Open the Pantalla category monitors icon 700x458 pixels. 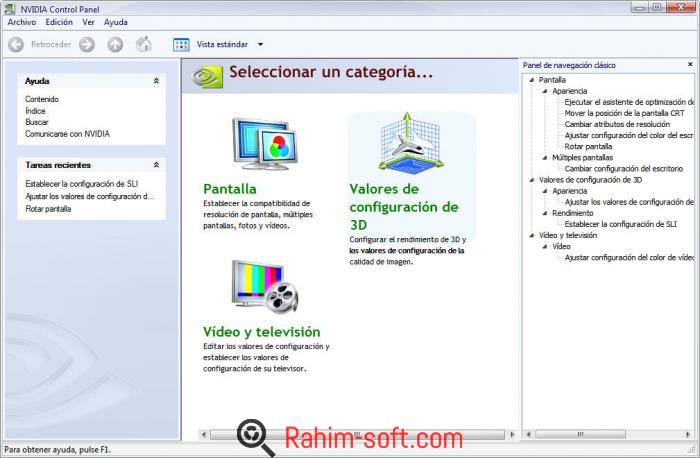coord(265,144)
